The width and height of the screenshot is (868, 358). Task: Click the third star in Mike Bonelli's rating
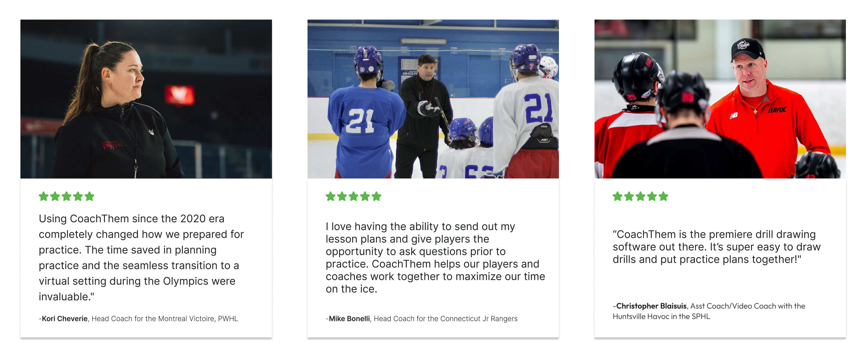pos(353,196)
